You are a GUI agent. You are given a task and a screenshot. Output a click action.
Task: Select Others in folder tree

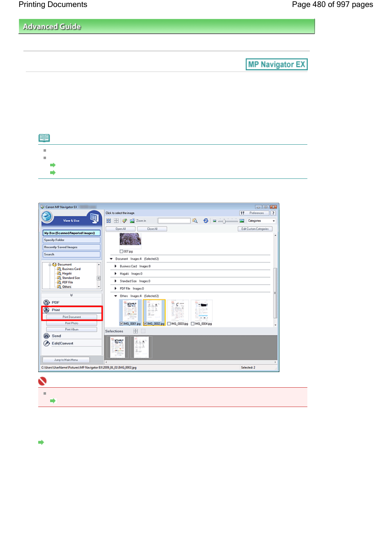pos(67,287)
